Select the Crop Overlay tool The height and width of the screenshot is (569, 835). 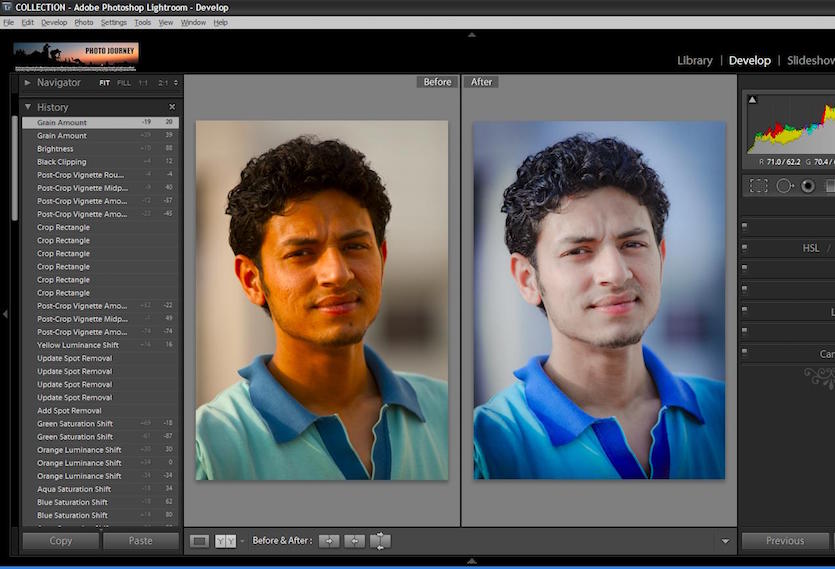[x=759, y=185]
